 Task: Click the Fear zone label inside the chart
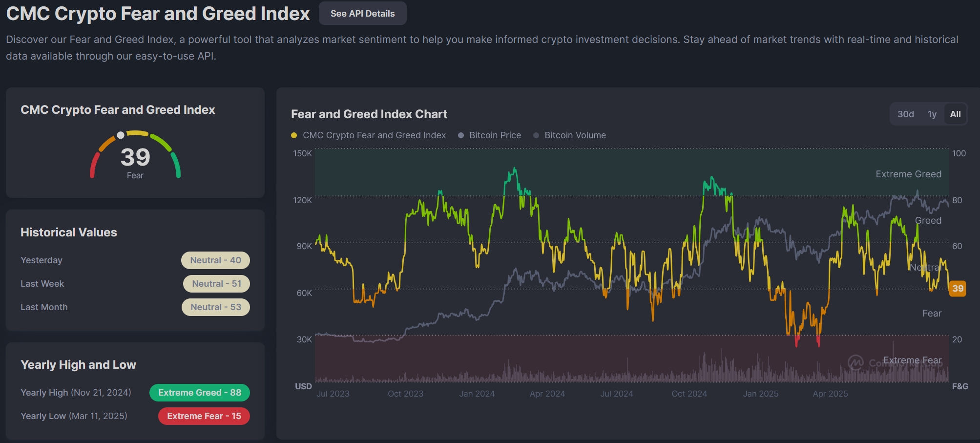point(932,314)
